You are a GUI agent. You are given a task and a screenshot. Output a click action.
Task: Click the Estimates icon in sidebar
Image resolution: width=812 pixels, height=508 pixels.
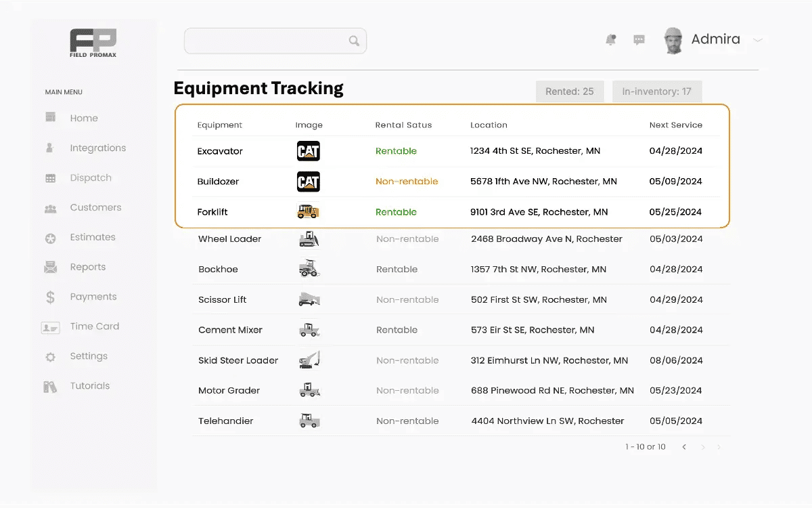[x=49, y=237]
